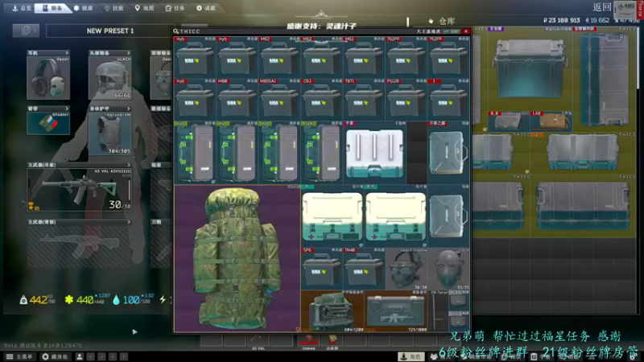Screen dimensions: 644x362
Task: Open the 任务 tasks tab
Action: pyautogui.click(x=175, y=8)
